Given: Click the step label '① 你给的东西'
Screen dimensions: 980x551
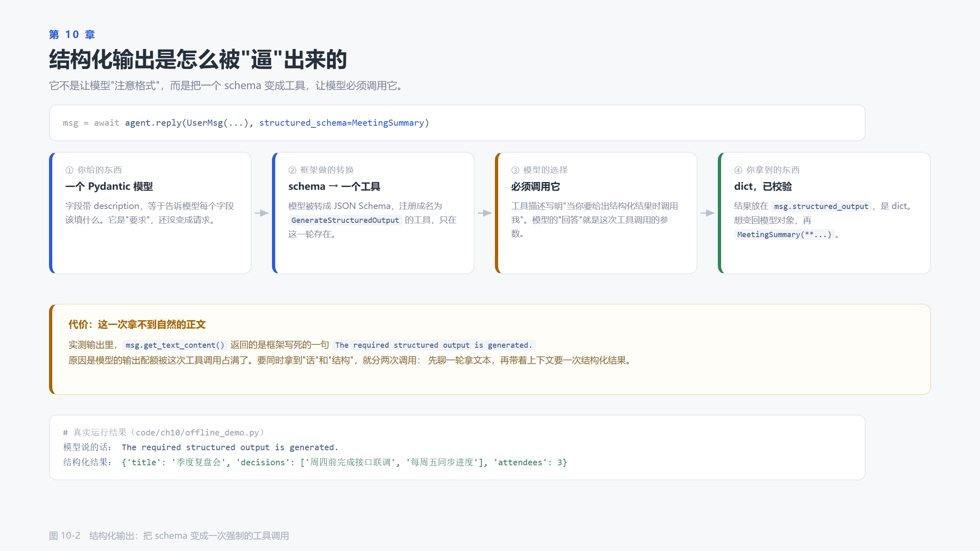Looking at the screenshot, I should pyautogui.click(x=94, y=170).
